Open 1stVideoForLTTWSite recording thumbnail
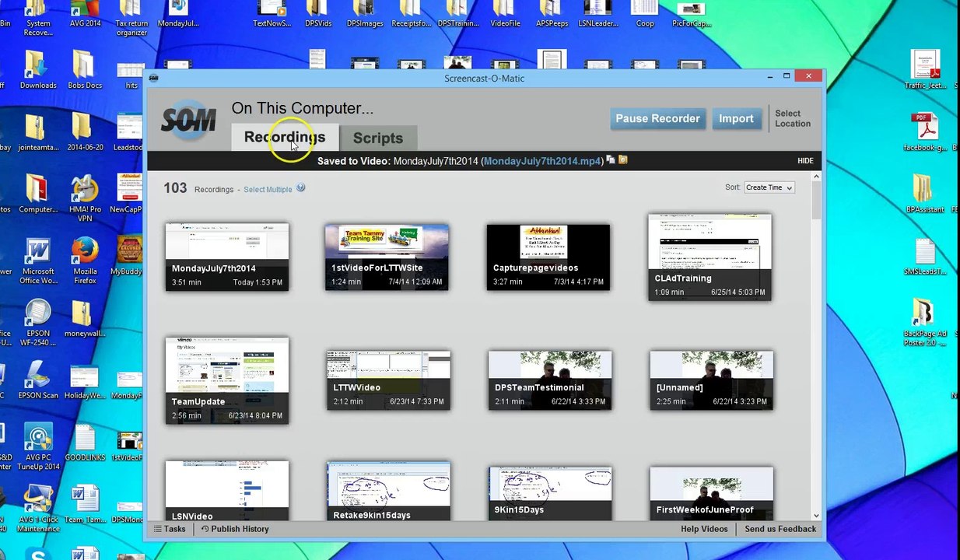The image size is (960, 560). click(387, 257)
